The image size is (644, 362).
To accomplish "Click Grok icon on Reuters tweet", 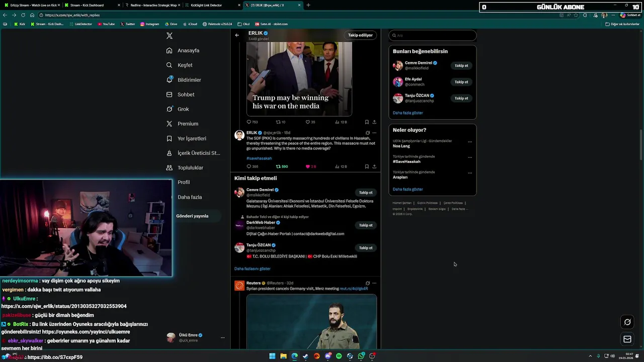I will tap(367, 283).
